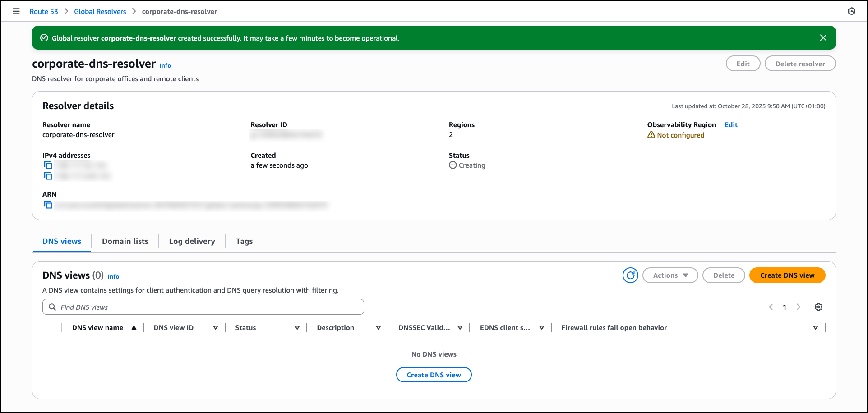The height and width of the screenshot is (413, 868).
Task: Focus the Find DNS views search field
Action: point(203,307)
